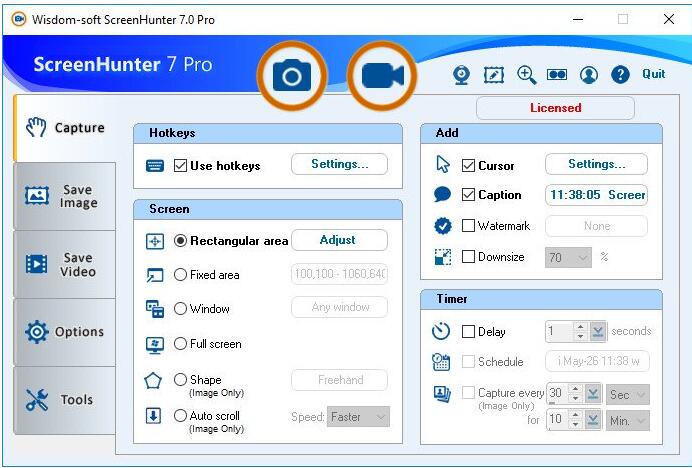Screen dimensions: 692x468
Task: Click the Caption speech bubble icon
Action: click(442, 194)
